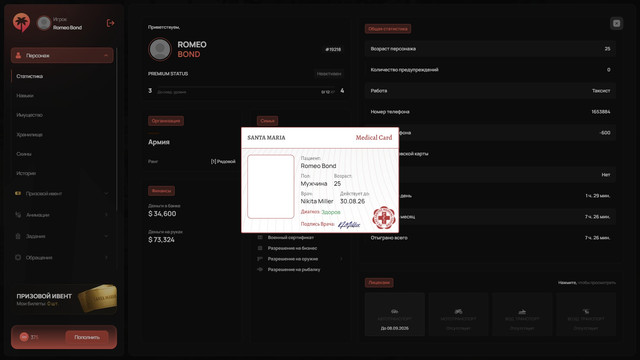Click the doctor's signature on card
The height and width of the screenshot is (360, 640).
(x=349, y=224)
